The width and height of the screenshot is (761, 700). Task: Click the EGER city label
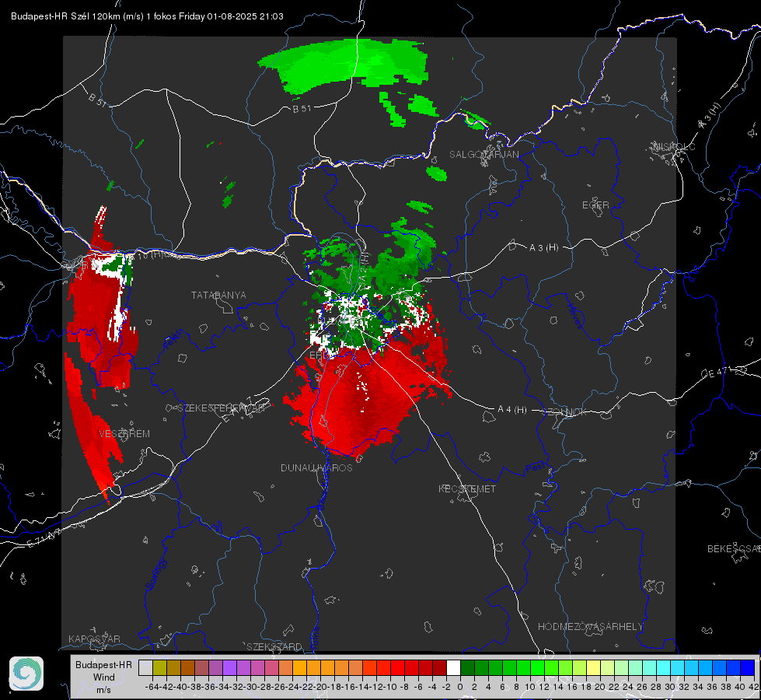[x=595, y=205]
